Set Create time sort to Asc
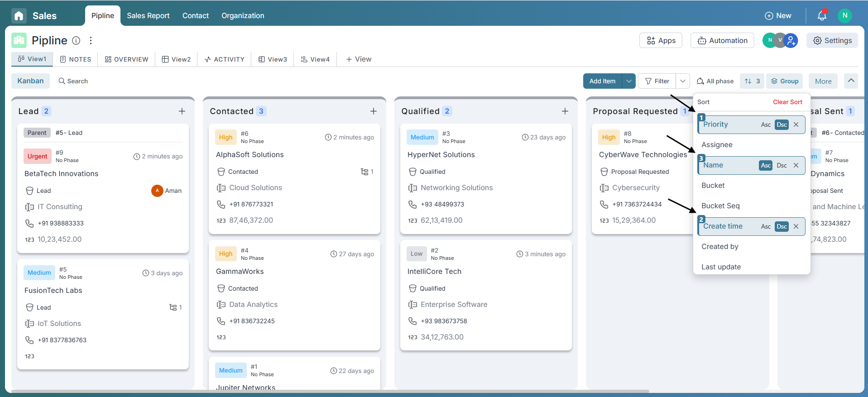 (766, 226)
